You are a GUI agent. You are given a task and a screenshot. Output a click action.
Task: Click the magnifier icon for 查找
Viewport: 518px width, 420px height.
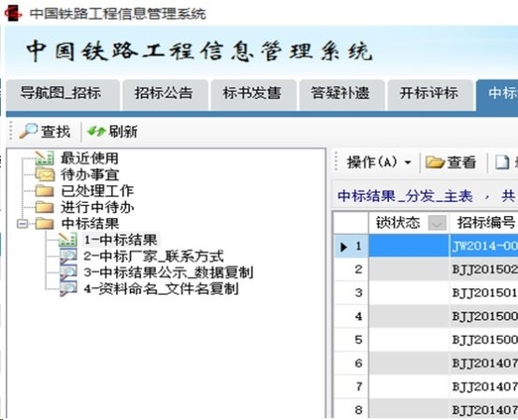point(28,131)
